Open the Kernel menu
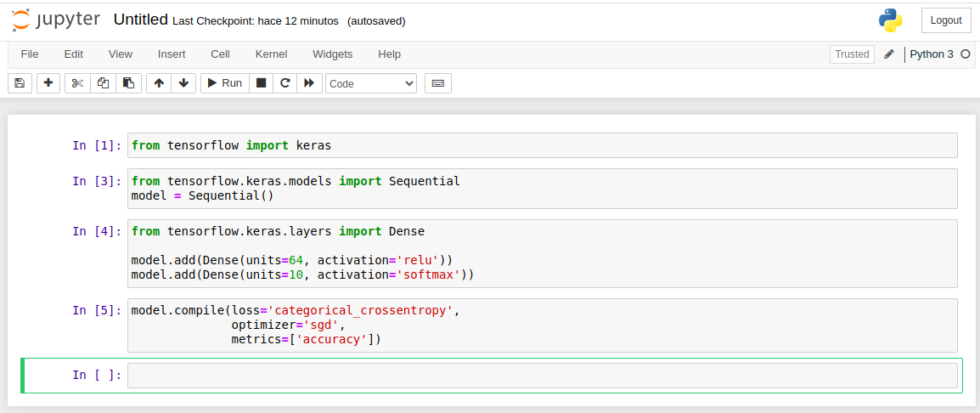 271,54
